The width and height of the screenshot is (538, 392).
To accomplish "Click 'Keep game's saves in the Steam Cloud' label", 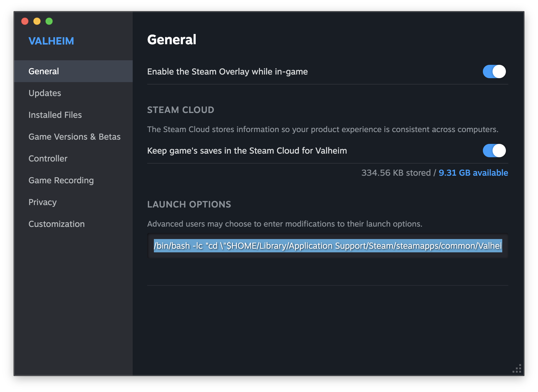I will 247,151.
